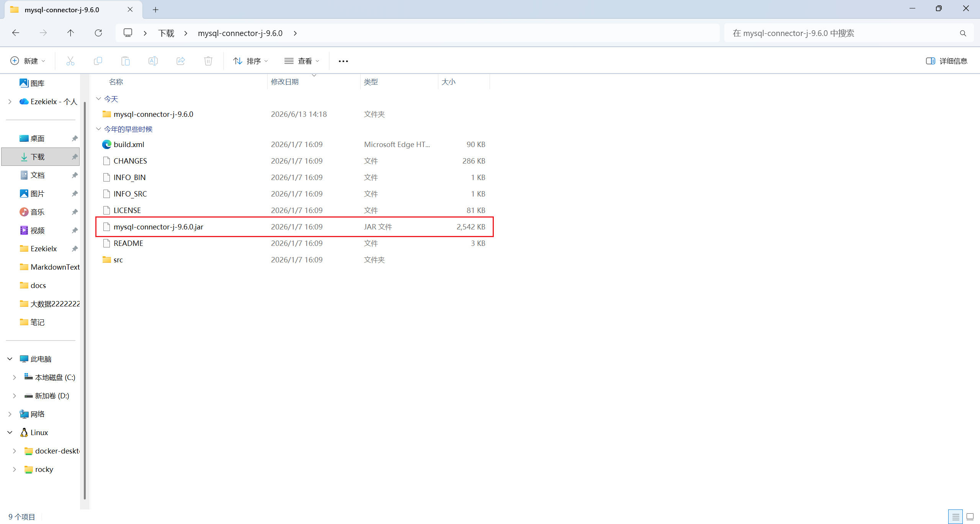
Task: Go up one folder level
Action: 70,33
